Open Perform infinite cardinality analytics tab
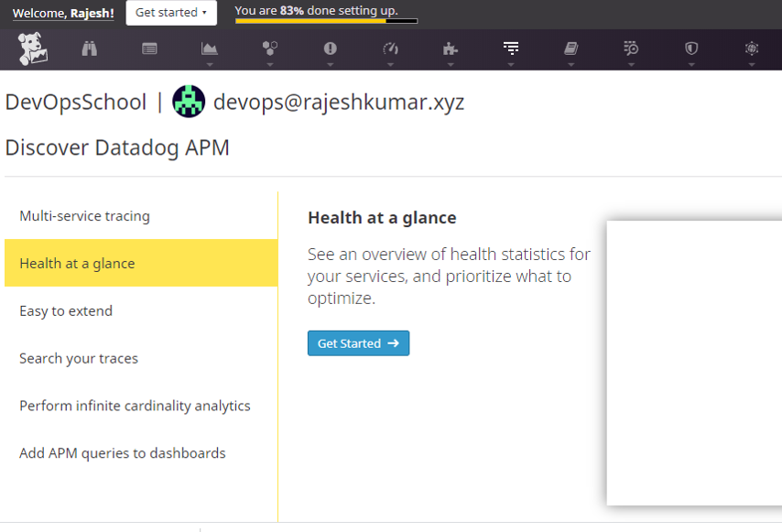Viewport: 782px width, 532px height. click(x=135, y=406)
